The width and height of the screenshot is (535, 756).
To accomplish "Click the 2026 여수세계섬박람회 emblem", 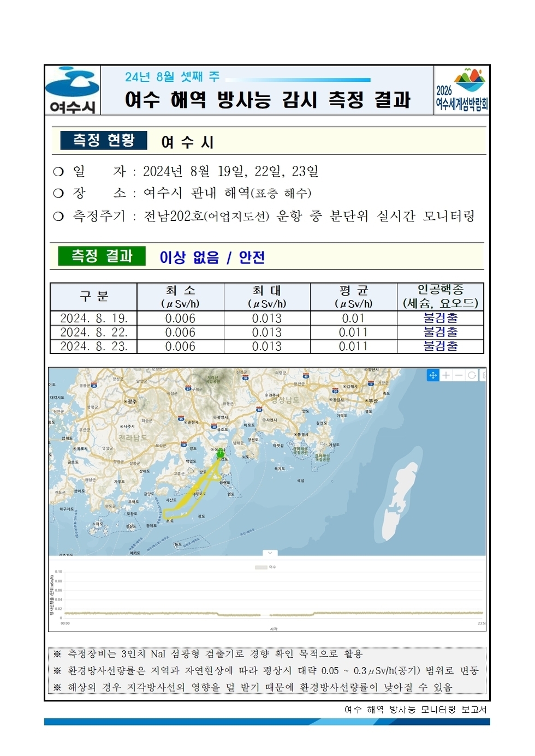I will (x=462, y=90).
